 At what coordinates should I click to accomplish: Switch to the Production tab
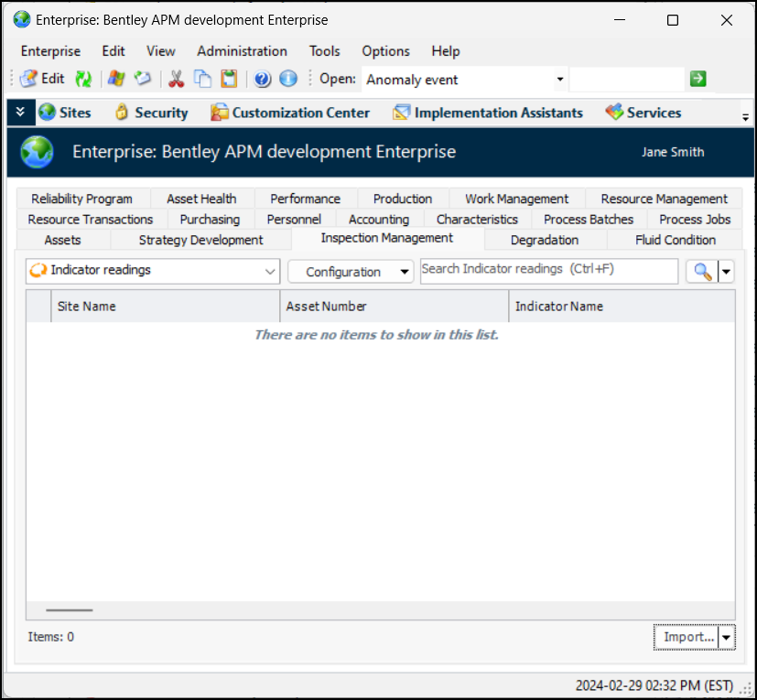(x=403, y=199)
